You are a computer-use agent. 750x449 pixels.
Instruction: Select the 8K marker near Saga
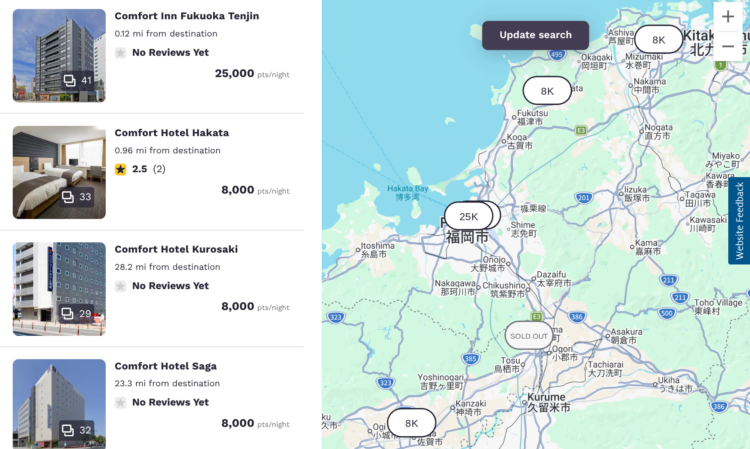click(x=411, y=423)
